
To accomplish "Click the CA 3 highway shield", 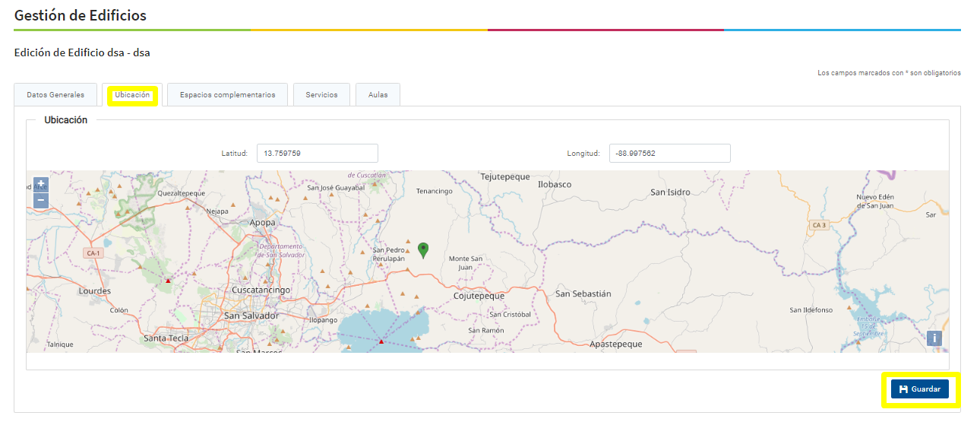I will click(x=818, y=225).
